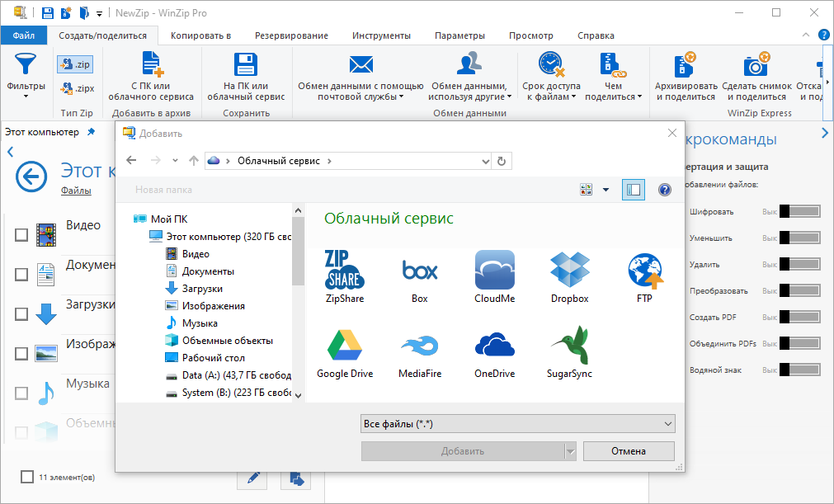Go up one folder level
The image size is (834, 504).
pos(194,161)
